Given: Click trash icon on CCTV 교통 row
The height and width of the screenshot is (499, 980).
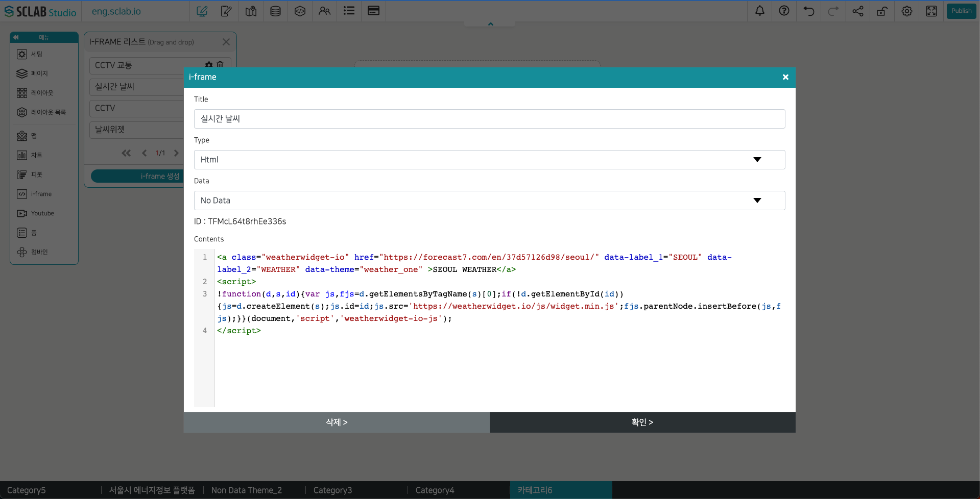Looking at the screenshot, I should (x=220, y=65).
